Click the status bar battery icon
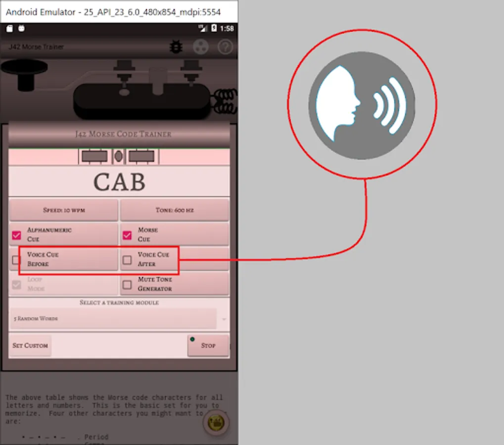Image resolution: width=504 pixels, height=445 pixels. pos(214,28)
